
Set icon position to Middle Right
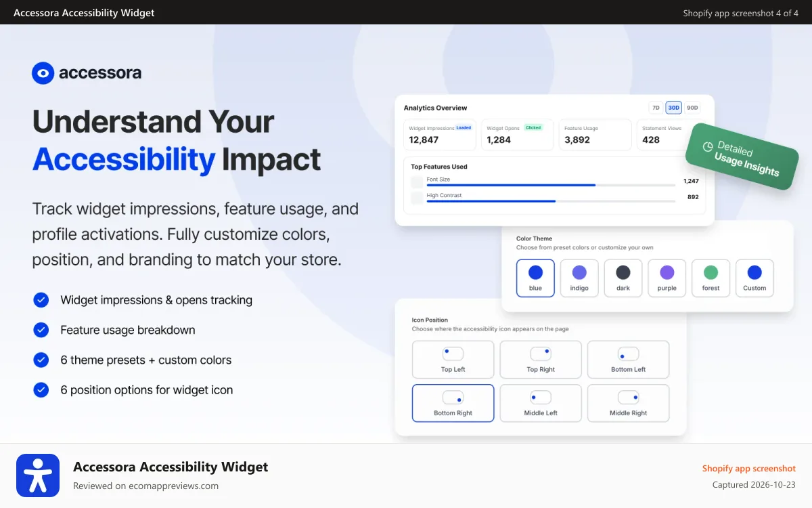coord(629,403)
